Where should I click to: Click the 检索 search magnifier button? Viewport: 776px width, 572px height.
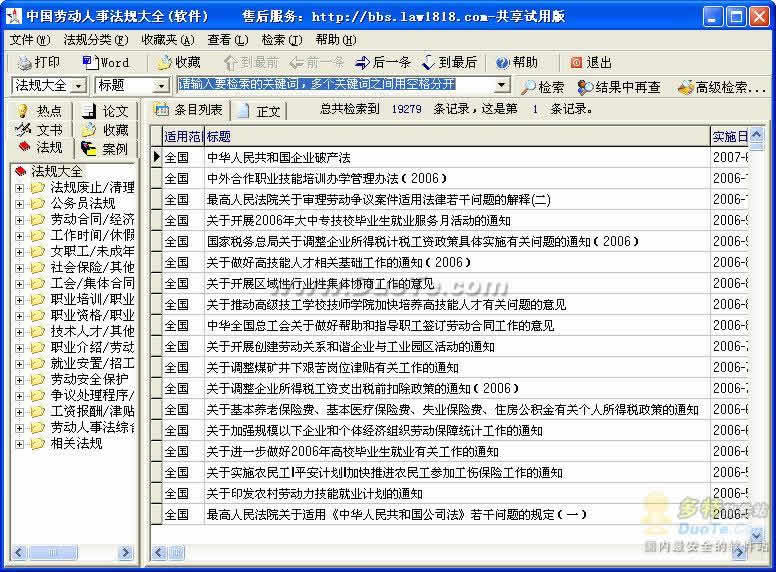click(x=542, y=87)
